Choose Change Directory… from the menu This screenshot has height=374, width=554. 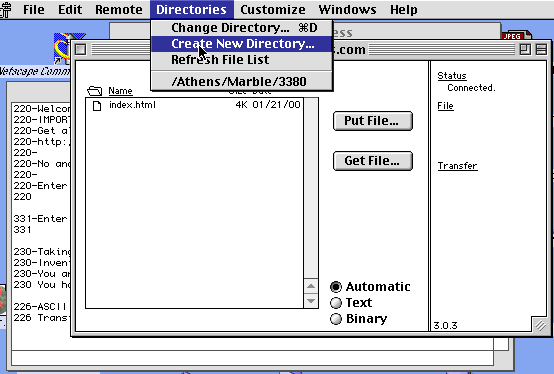click(x=242, y=28)
